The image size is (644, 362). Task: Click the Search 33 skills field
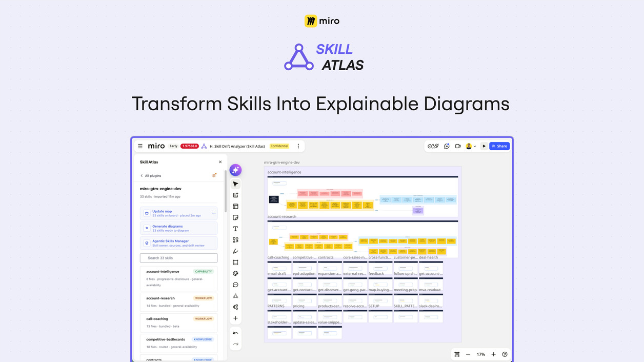(x=178, y=258)
